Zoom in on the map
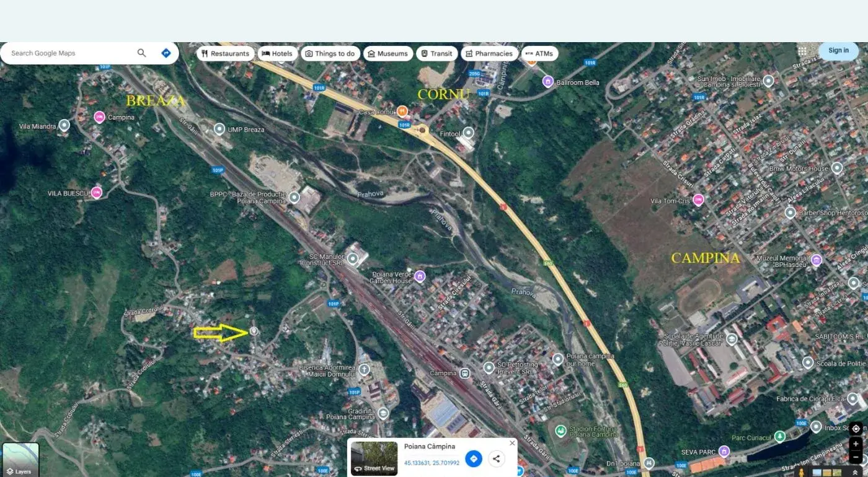The width and height of the screenshot is (868, 477). click(856, 444)
